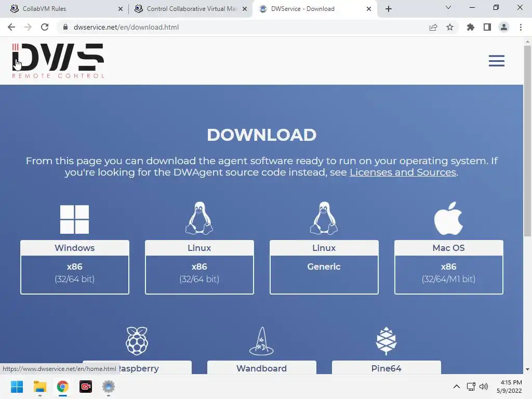
Task: Close the CollabVM Rules tab
Action: 121,9
